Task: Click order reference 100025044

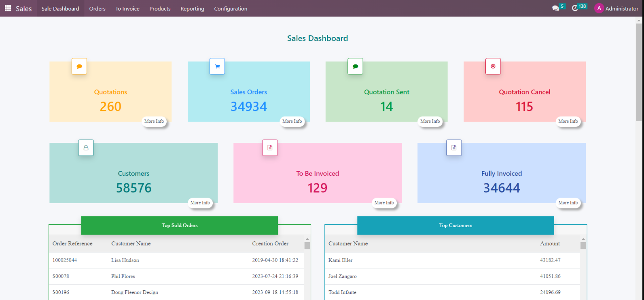Action: coord(65,260)
